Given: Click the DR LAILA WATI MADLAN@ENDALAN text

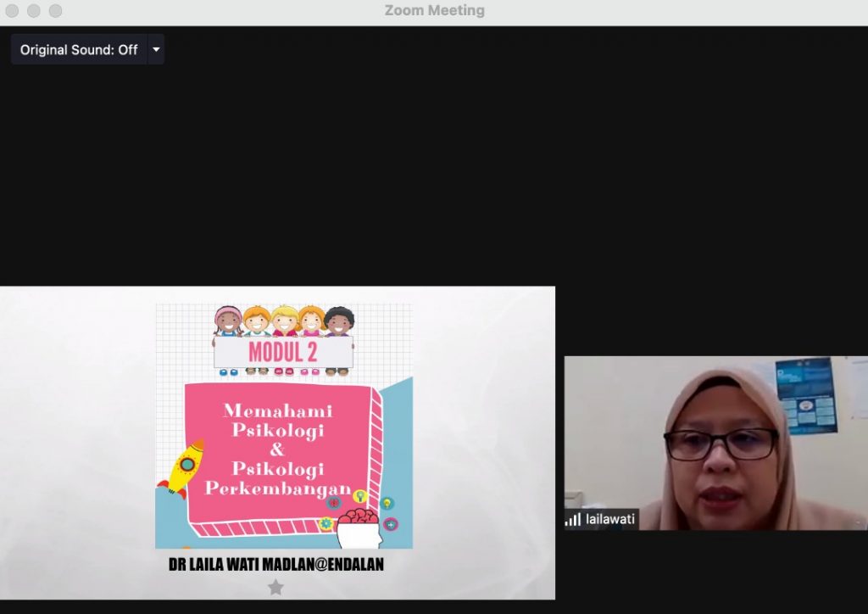Looking at the screenshot, I should [276, 564].
